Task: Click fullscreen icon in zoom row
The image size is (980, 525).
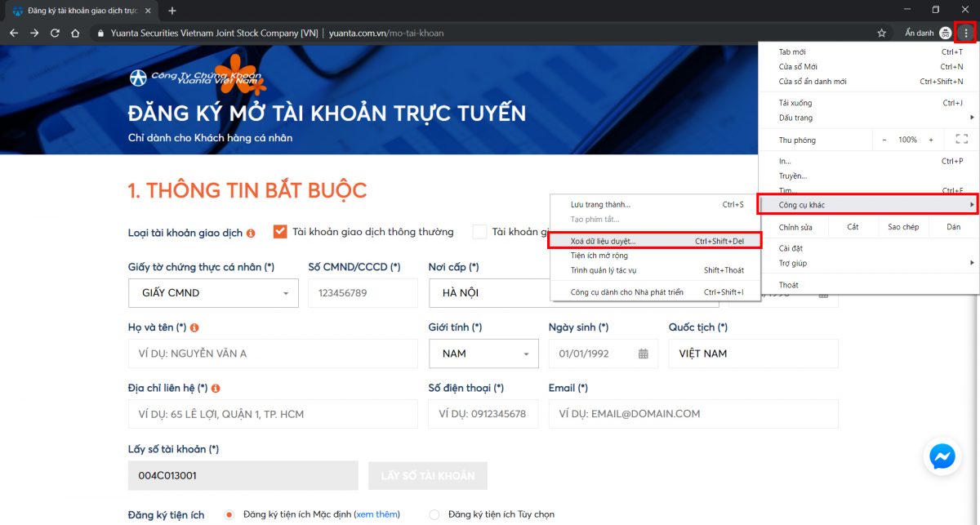Action: pyautogui.click(x=961, y=140)
